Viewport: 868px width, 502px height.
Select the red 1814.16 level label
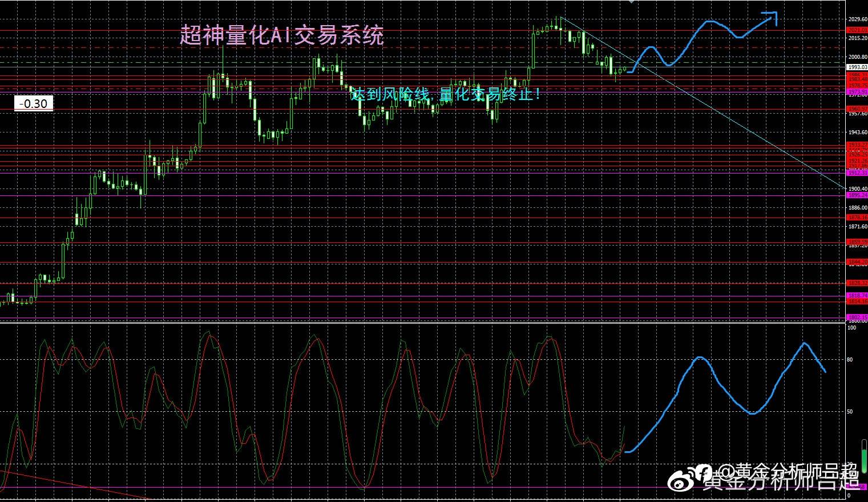point(857,301)
